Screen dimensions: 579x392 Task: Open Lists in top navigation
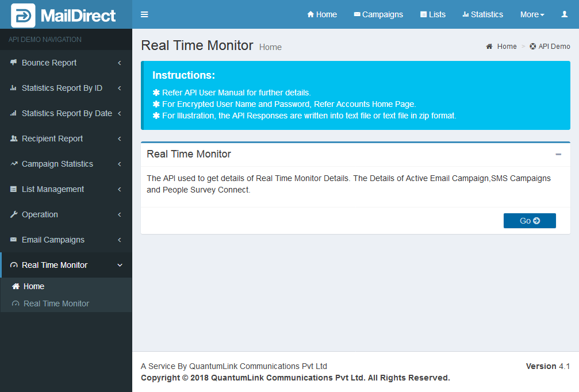tap(432, 14)
